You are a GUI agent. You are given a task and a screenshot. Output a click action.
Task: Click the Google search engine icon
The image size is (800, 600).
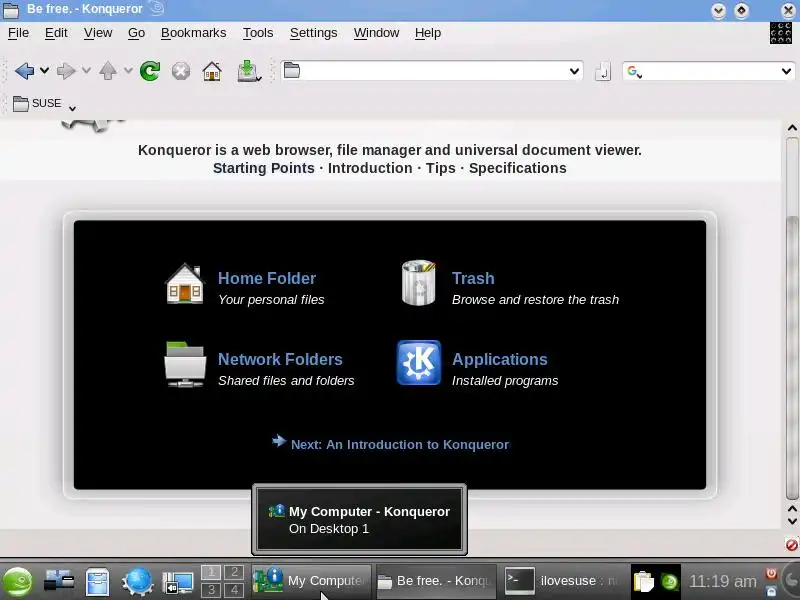[633, 71]
